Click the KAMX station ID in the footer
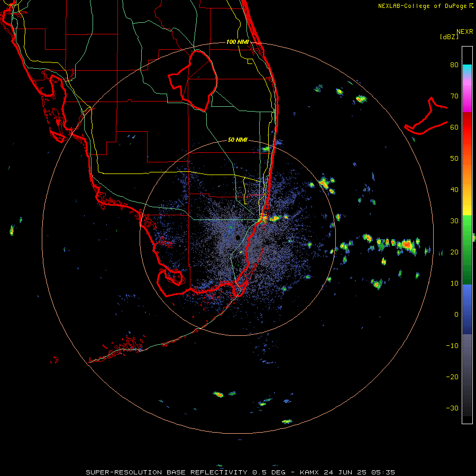This screenshot has height=476, width=476. pos(309,472)
